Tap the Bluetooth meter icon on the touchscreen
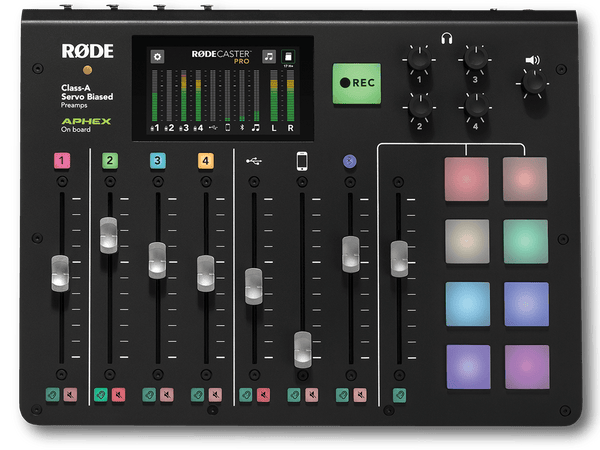600x450 pixels. [242, 127]
